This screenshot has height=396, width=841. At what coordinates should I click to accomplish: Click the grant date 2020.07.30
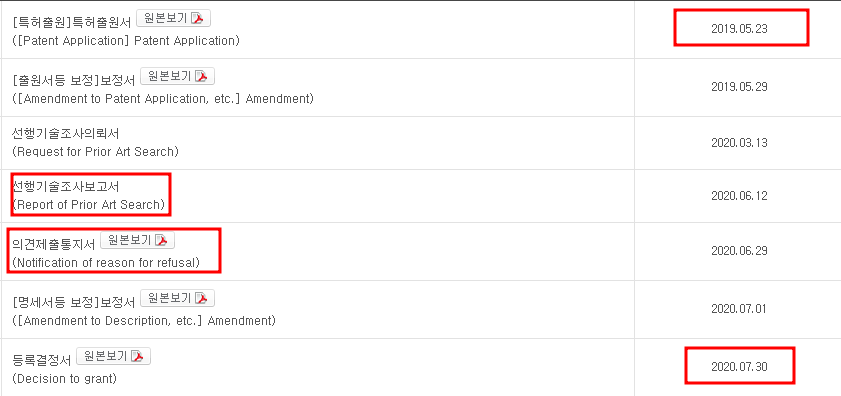(x=739, y=368)
